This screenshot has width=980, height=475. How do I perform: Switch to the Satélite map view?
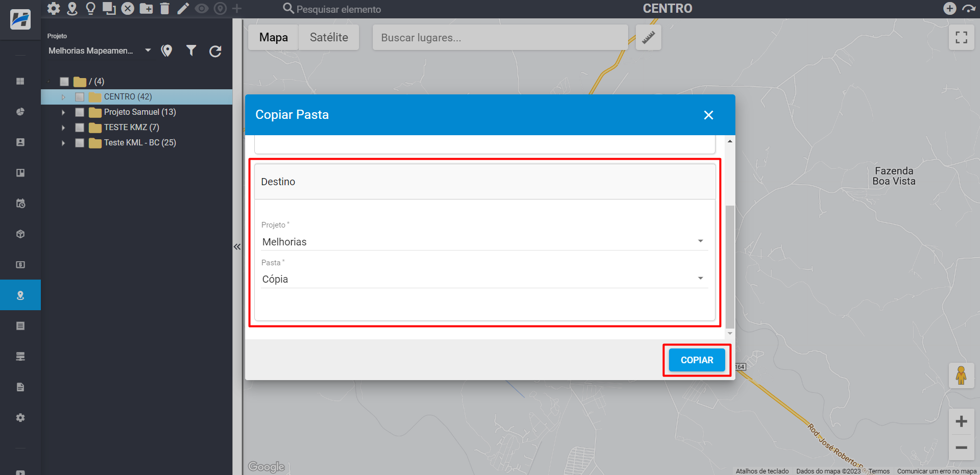328,37
